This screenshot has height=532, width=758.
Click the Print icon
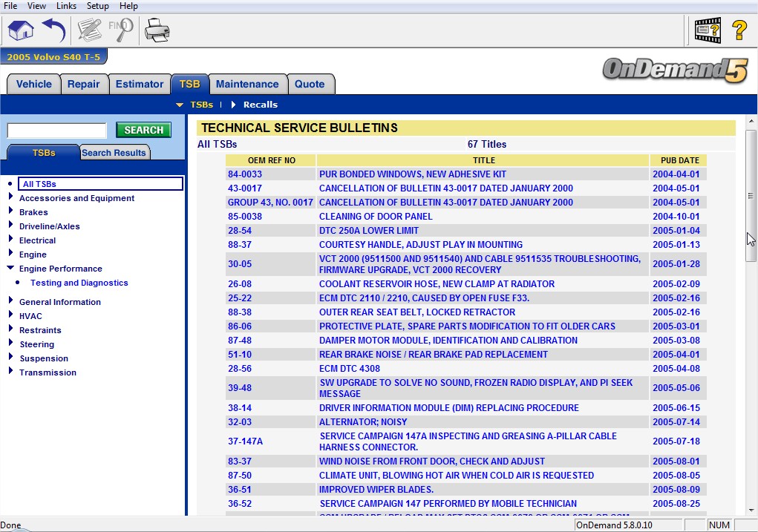pos(157,30)
